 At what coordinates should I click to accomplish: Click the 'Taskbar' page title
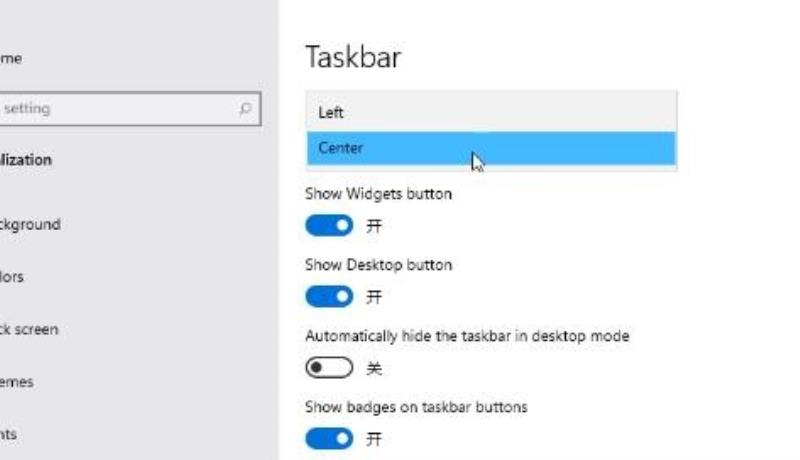point(353,57)
